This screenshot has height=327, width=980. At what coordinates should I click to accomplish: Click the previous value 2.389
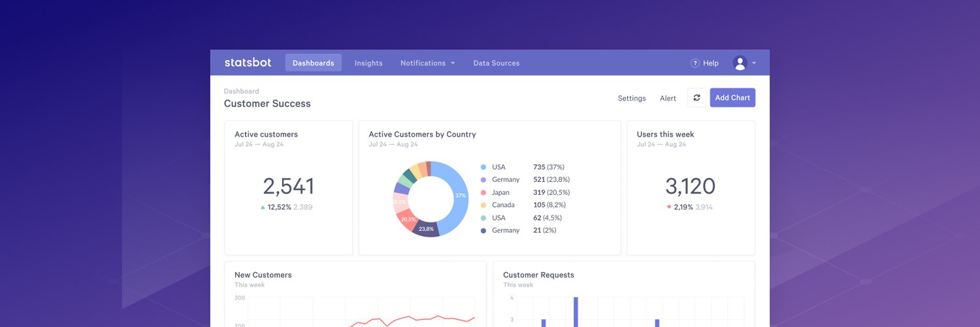click(x=303, y=207)
